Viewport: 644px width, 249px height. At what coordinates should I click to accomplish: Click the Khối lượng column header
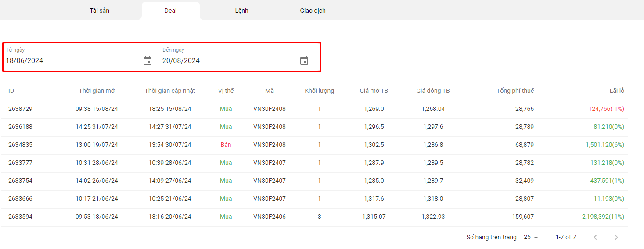(x=319, y=91)
